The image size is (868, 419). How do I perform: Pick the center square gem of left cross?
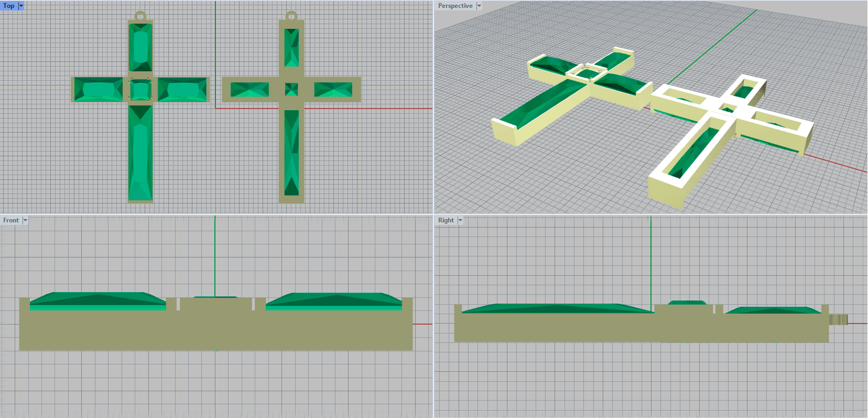(141, 90)
